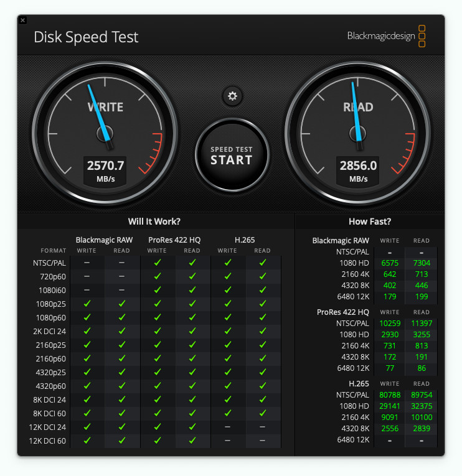Image resolution: width=462 pixels, height=476 pixels.
Task: Select H.265 NTSC/PAL read value 89754
Action: (422, 395)
